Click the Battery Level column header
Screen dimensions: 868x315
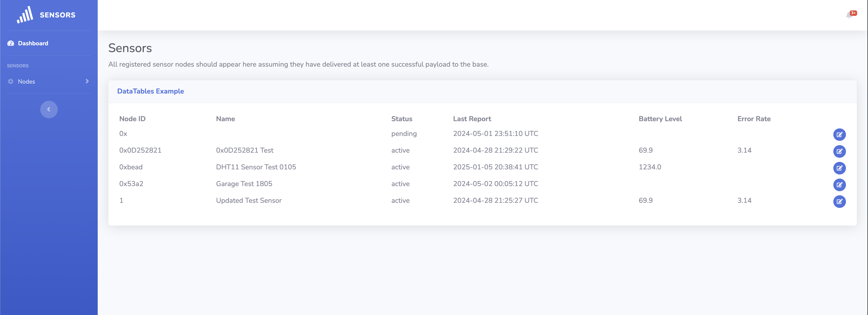point(660,118)
